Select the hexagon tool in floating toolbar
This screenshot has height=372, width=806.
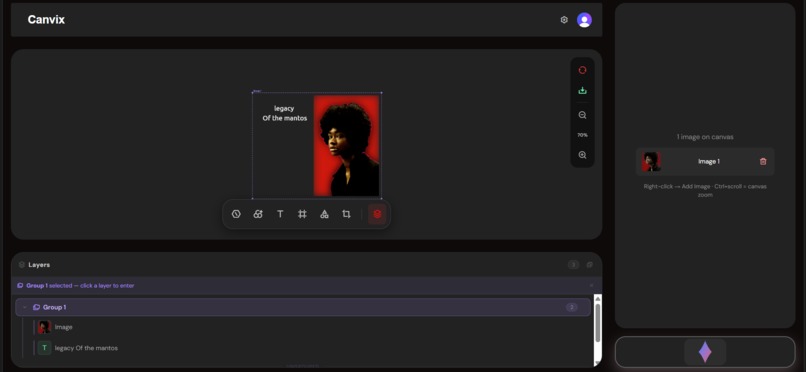click(236, 214)
